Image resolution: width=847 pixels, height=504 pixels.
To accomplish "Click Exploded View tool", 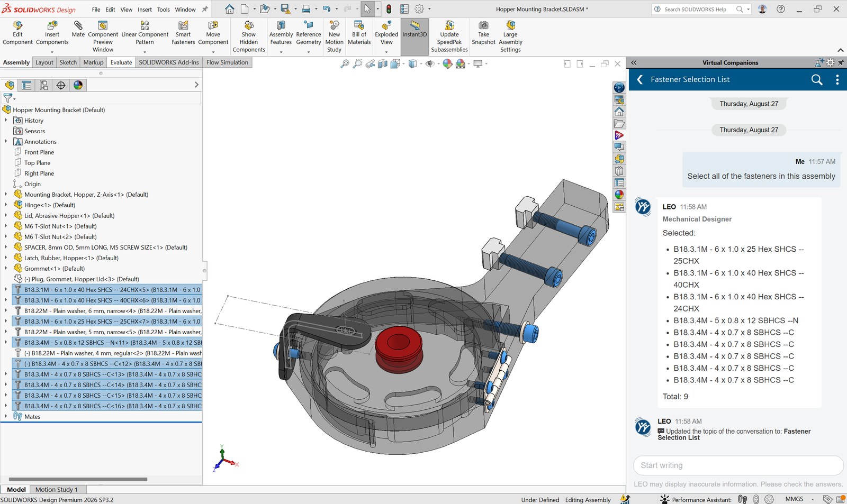I will [x=386, y=33].
